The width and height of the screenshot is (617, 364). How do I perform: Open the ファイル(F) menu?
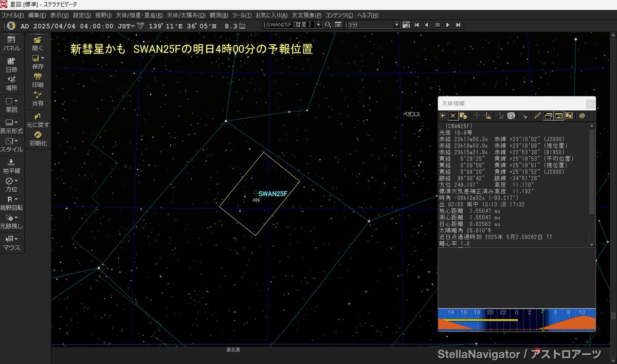[x=13, y=15]
